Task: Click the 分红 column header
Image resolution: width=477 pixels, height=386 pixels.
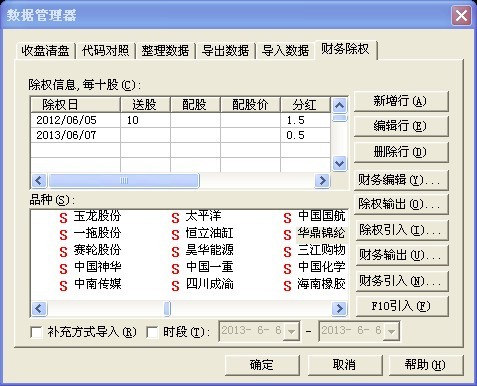Action: click(306, 105)
